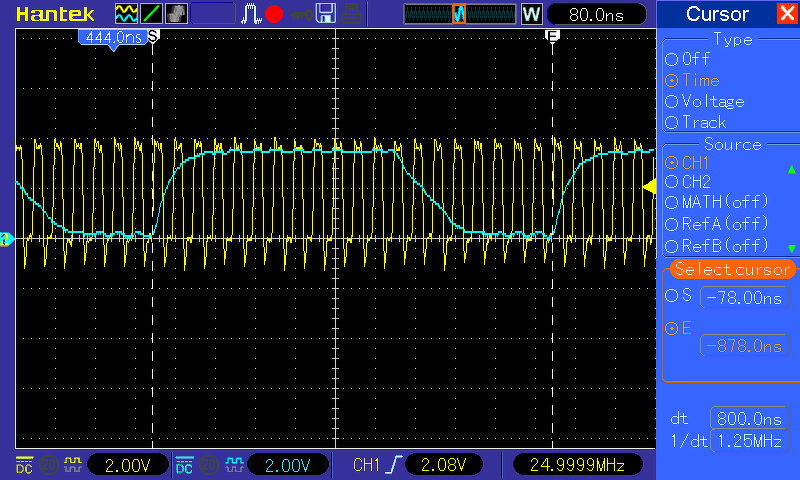Click the pulse trigger icon in toolbar
Viewport: 800px width, 480px height.
pos(251,14)
